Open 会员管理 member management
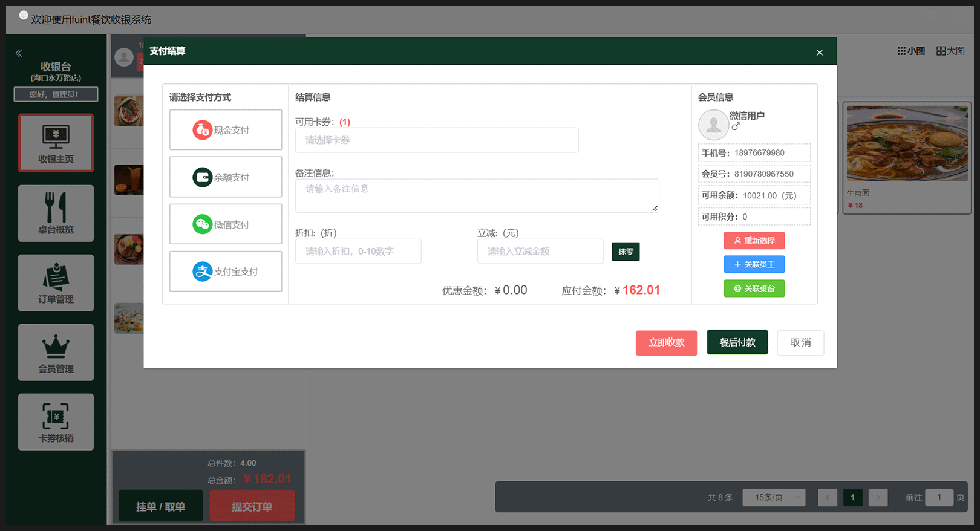Image resolution: width=980 pixels, height=531 pixels. (x=56, y=353)
